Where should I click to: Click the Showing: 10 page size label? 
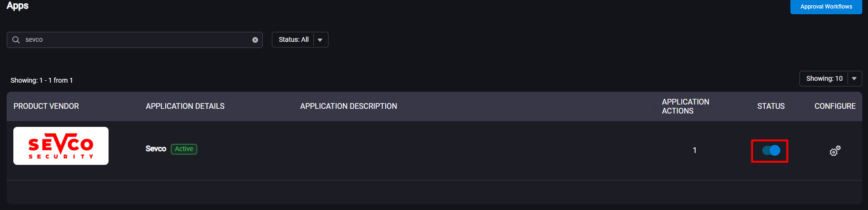tap(824, 79)
